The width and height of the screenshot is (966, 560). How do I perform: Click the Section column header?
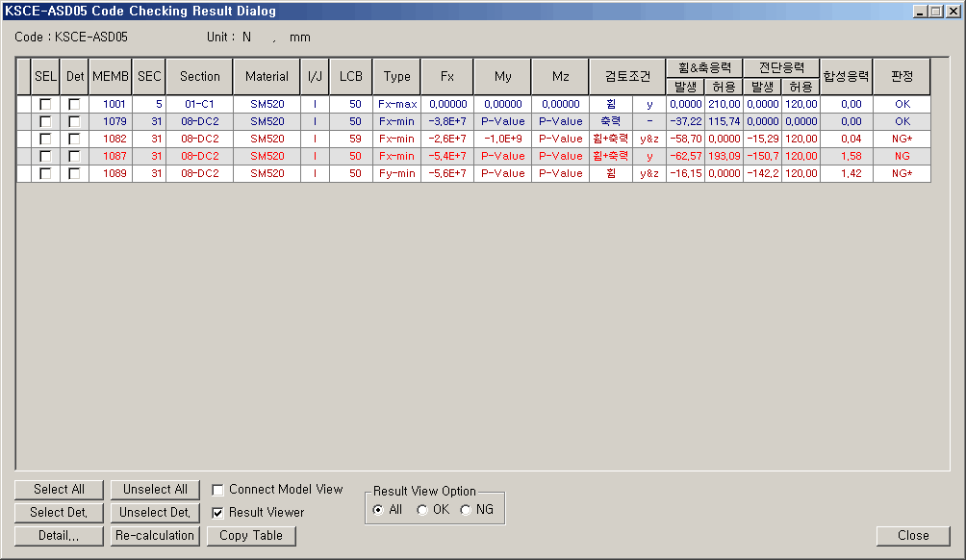tap(199, 76)
